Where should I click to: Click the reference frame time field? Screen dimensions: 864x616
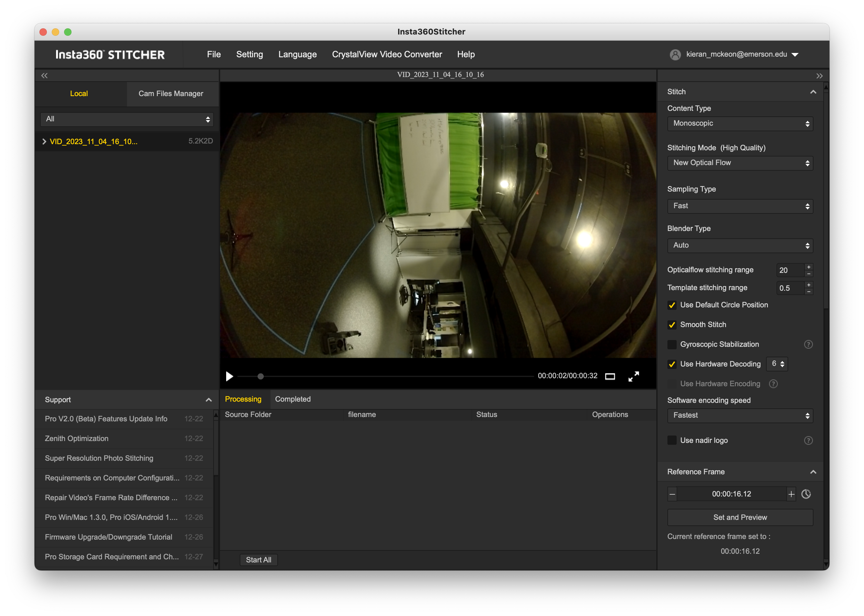coord(731,494)
